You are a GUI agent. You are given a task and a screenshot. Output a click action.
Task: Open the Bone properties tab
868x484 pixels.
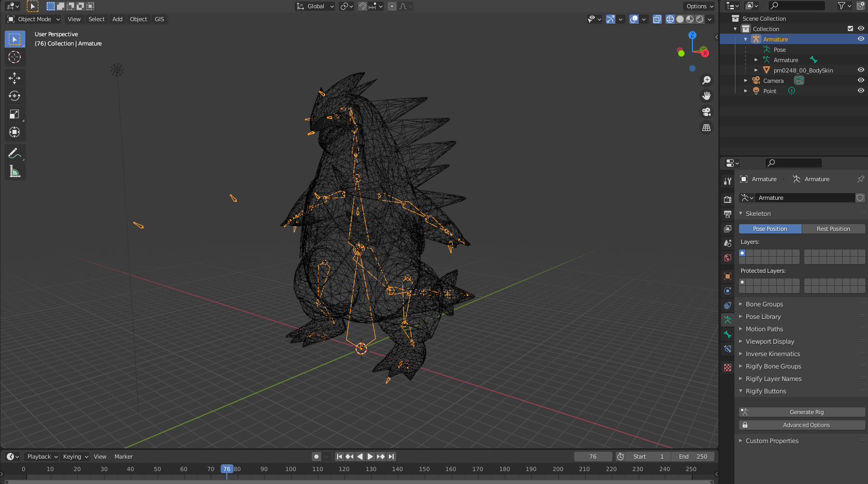click(728, 334)
